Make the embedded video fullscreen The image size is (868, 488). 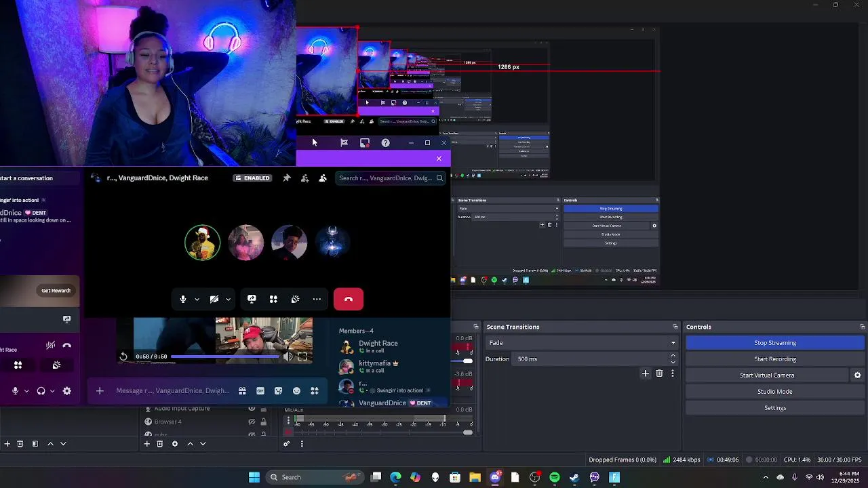coord(302,357)
